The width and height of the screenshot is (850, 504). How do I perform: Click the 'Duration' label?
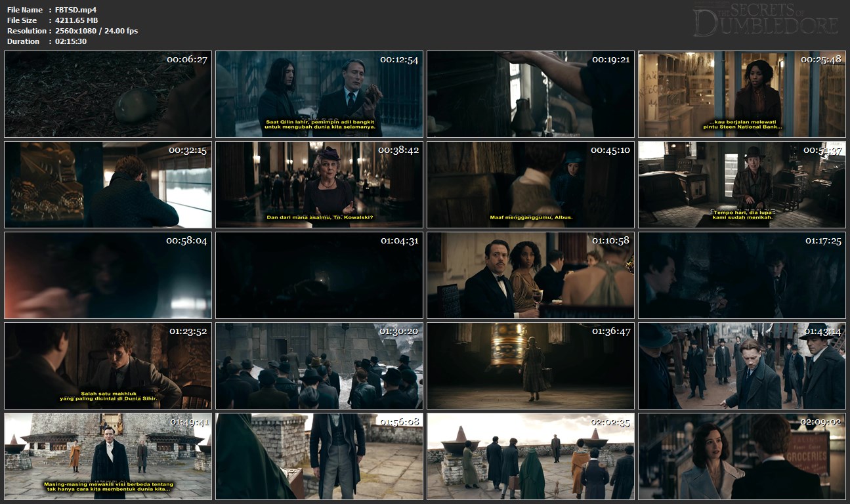(x=23, y=41)
